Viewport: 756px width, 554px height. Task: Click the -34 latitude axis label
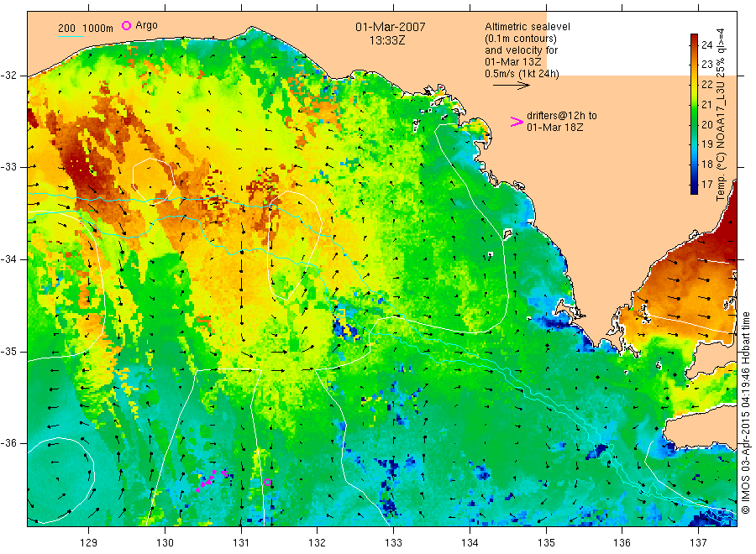click(x=8, y=259)
